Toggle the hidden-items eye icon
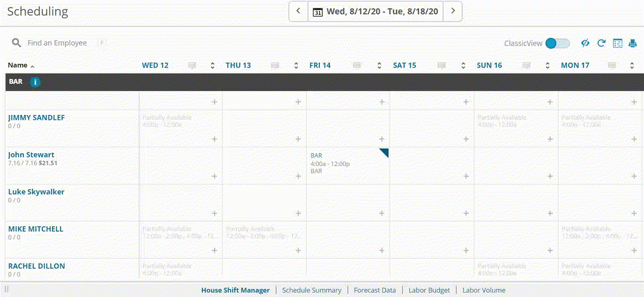The image size is (644, 297). pyautogui.click(x=585, y=43)
